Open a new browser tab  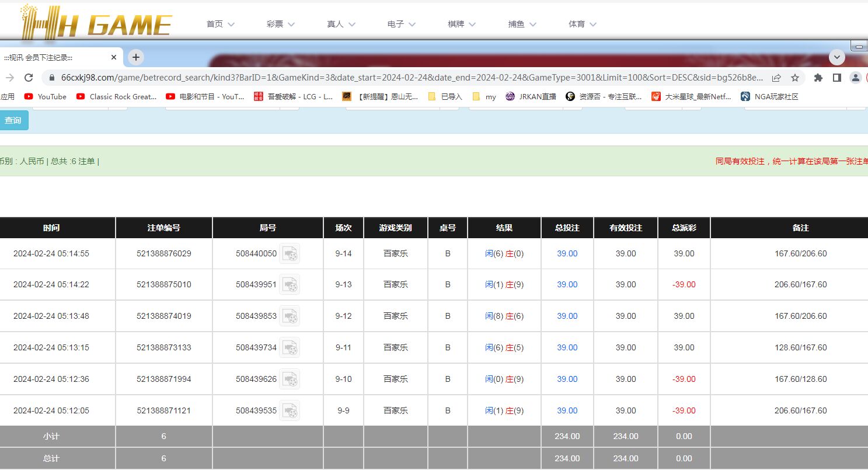click(135, 57)
